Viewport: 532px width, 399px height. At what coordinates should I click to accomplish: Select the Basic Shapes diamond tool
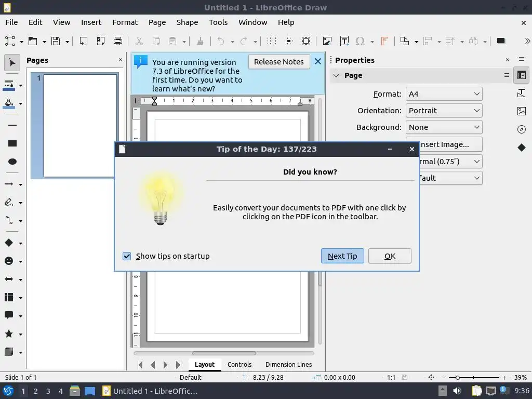coord(9,243)
